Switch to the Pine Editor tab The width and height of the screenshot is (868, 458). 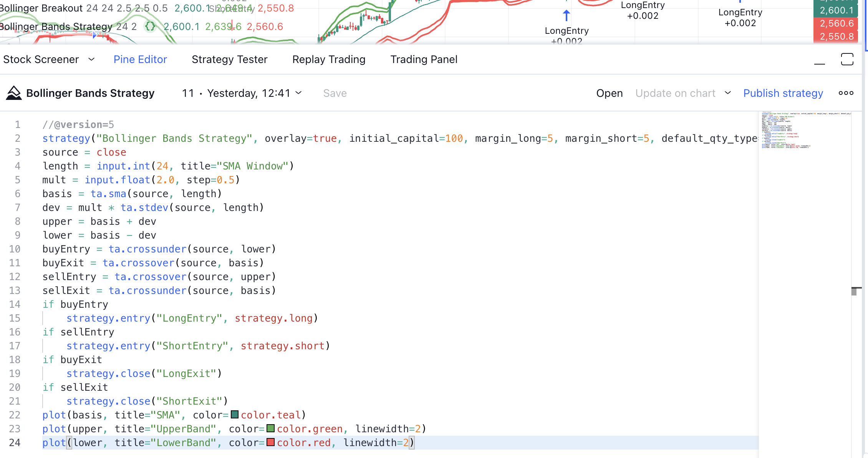click(x=140, y=60)
